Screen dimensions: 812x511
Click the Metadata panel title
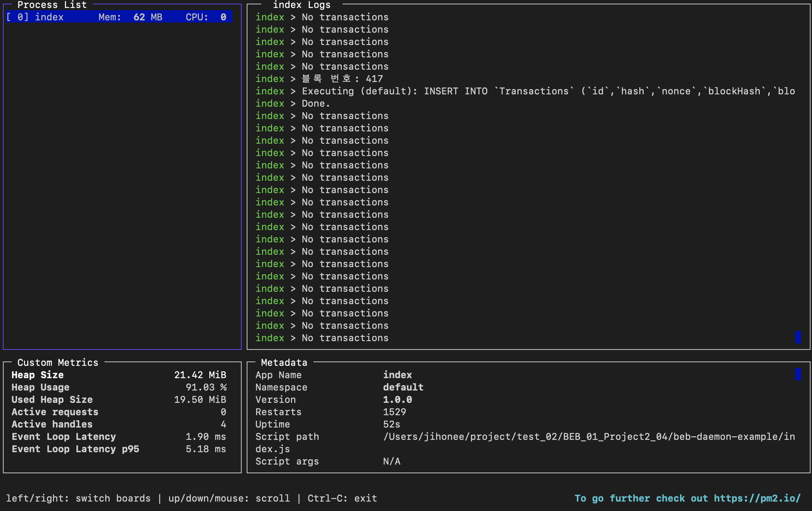pos(284,363)
